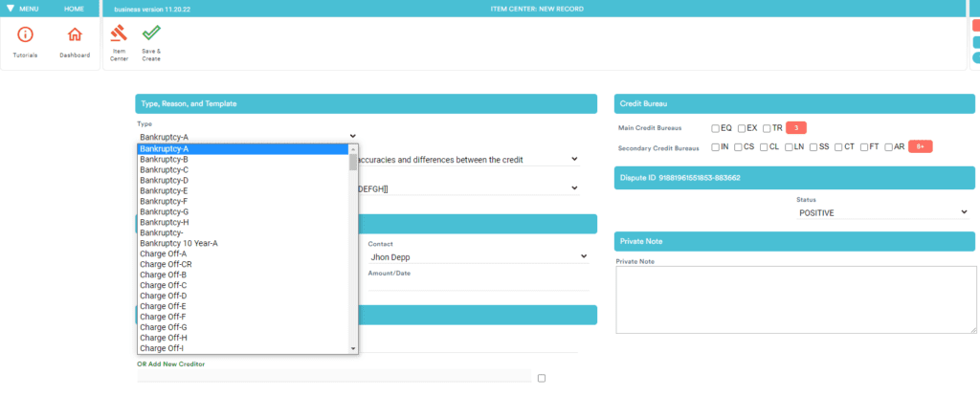The width and height of the screenshot is (980, 396).
Task: Open the Tutorials icon
Action: click(x=26, y=36)
